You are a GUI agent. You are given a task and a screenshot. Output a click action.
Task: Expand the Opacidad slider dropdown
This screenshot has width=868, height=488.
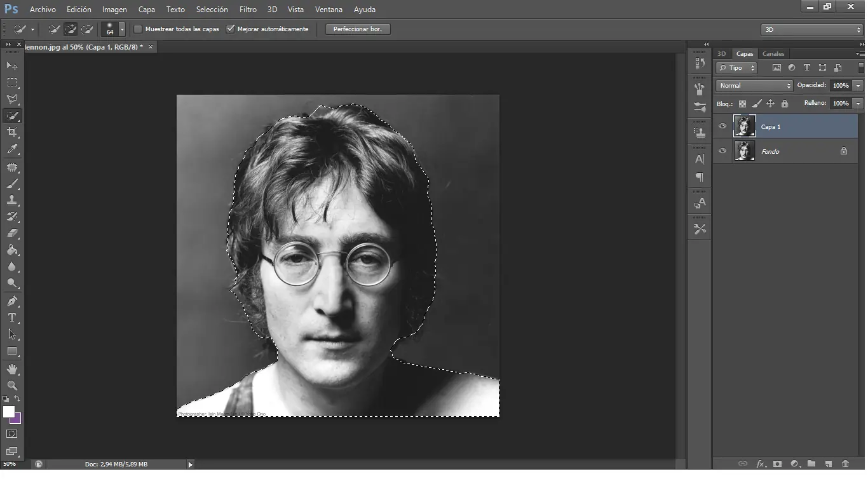click(x=858, y=86)
